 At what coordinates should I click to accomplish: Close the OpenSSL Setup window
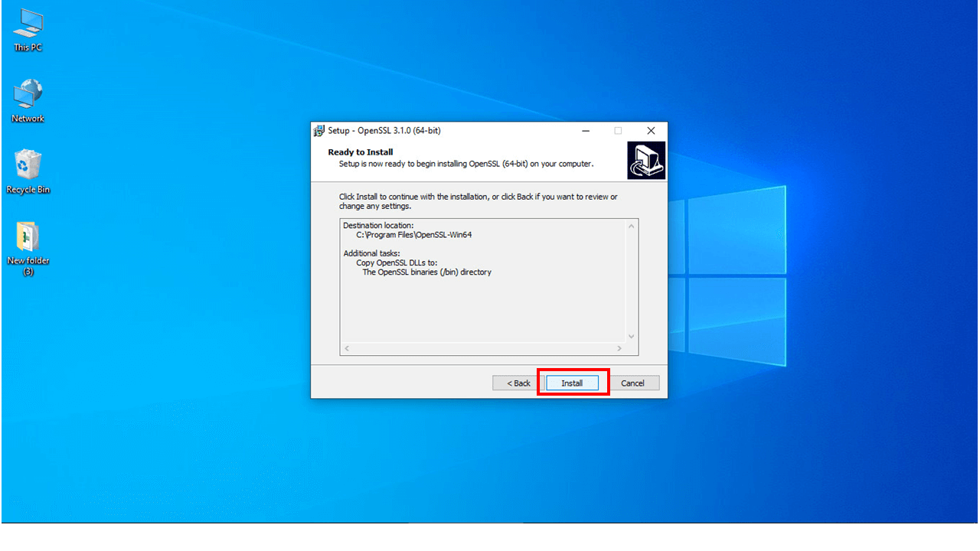651,131
